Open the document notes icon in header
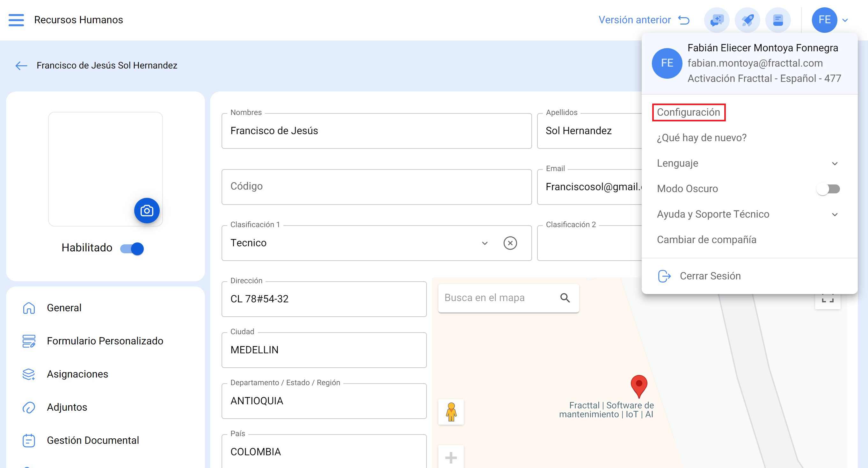The height and width of the screenshot is (468, 868). pos(778,20)
